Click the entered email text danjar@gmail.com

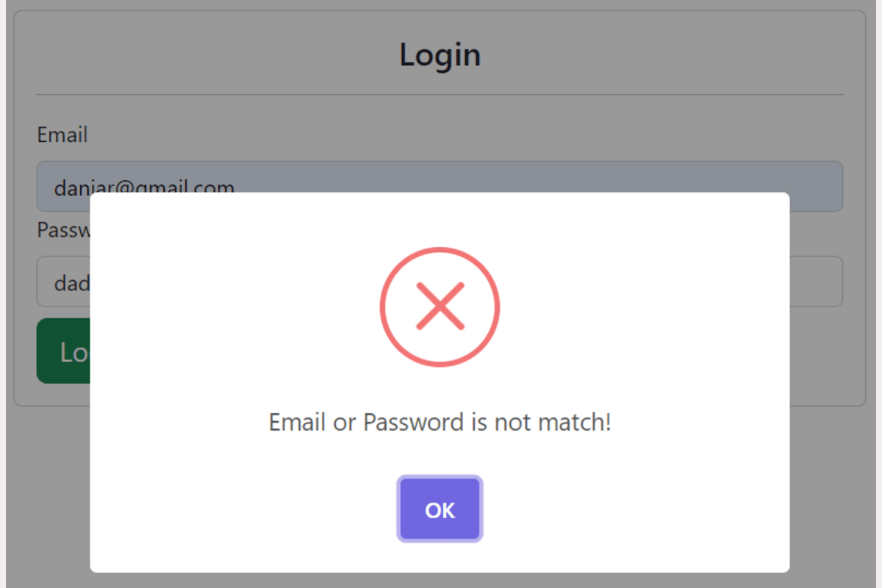144,185
